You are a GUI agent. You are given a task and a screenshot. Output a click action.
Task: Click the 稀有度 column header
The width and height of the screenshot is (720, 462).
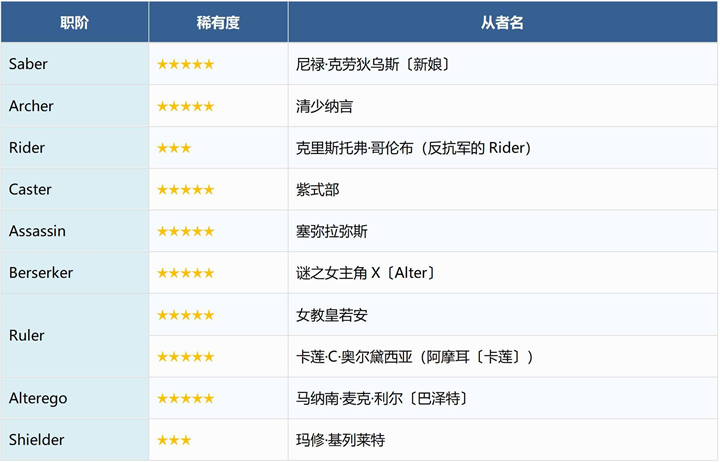(218, 22)
